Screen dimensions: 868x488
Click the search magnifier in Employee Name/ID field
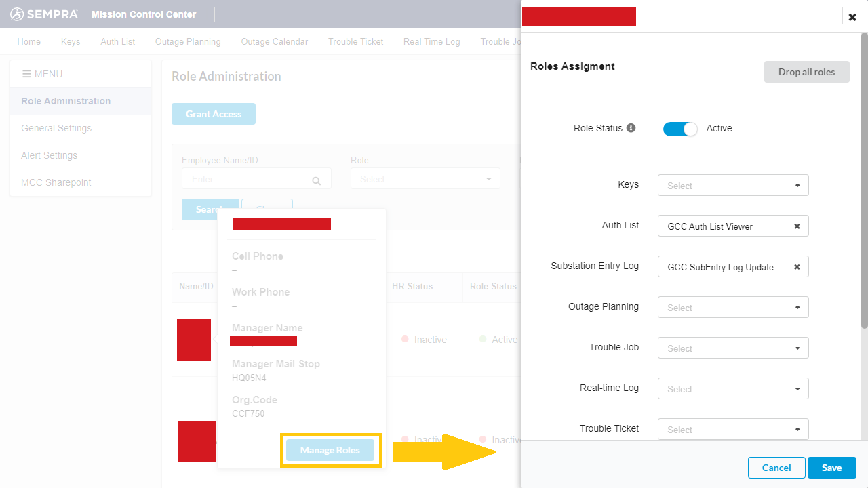(316, 180)
